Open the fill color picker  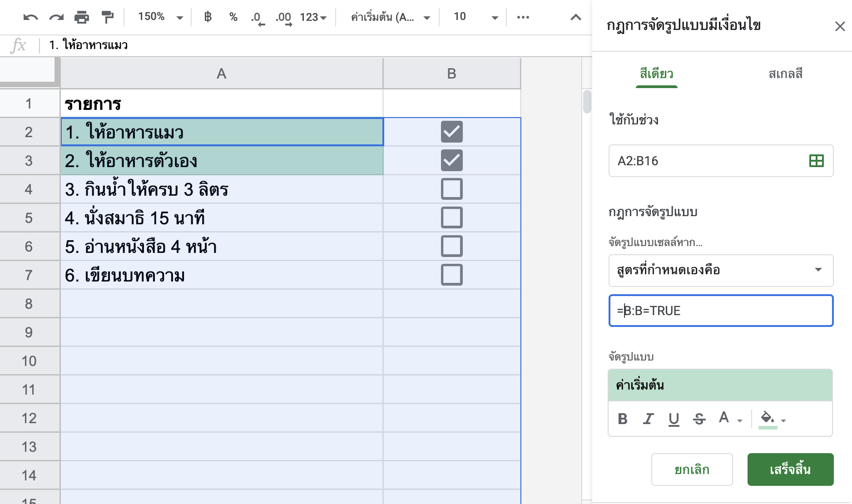pos(772,419)
